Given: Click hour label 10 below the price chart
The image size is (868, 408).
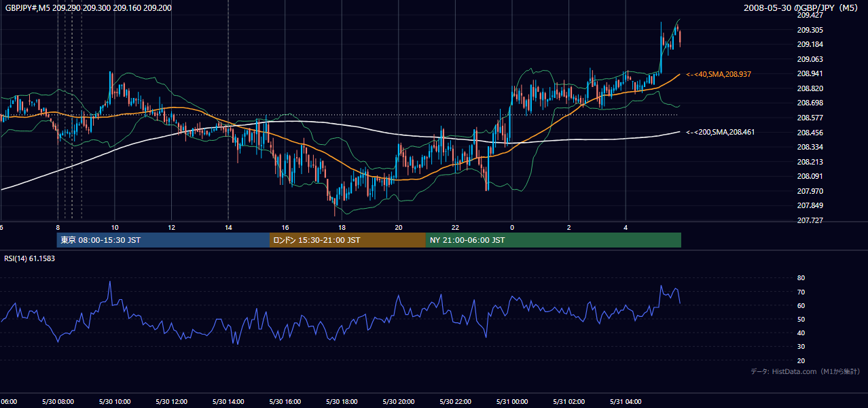Looking at the screenshot, I should (x=115, y=228).
